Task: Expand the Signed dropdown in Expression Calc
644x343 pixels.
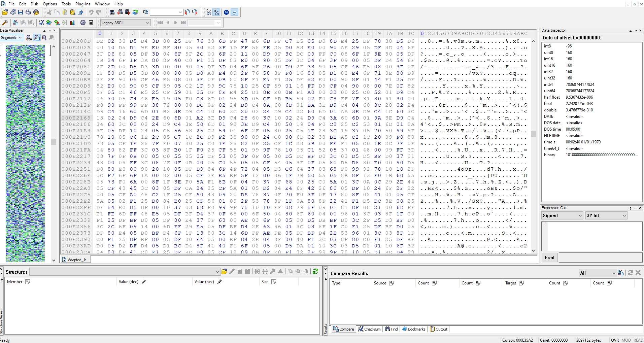Action: tap(562, 215)
